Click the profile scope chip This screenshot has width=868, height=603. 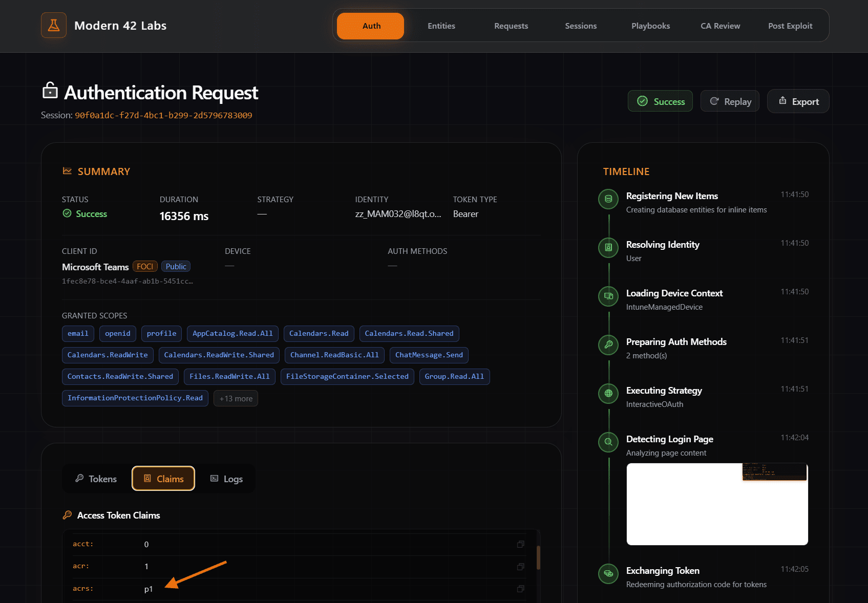[161, 334]
